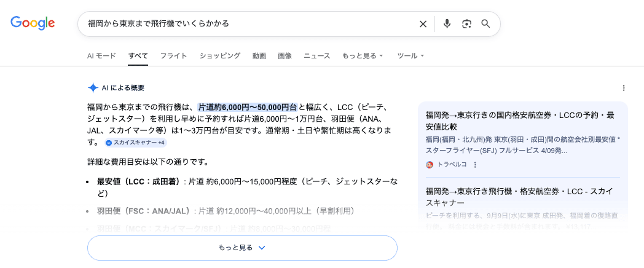Image resolution: width=644 pixels, height=268 pixels.
Task: Click the トラベルコ source favicon
Action: [x=430, y=165]
